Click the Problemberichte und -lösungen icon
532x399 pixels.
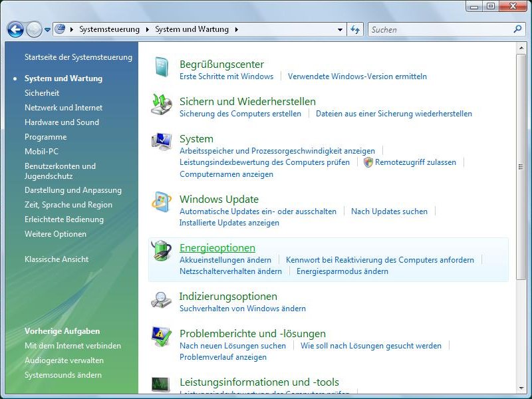(x=162, y=336)
